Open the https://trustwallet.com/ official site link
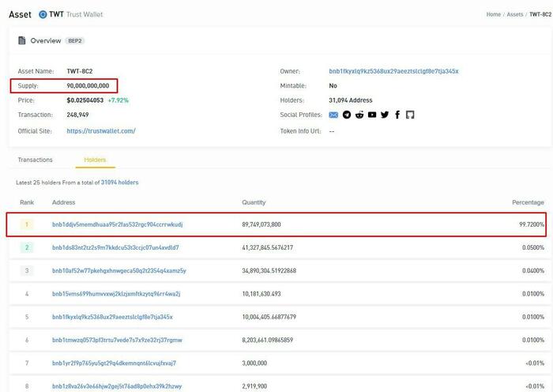 [101, 131]
